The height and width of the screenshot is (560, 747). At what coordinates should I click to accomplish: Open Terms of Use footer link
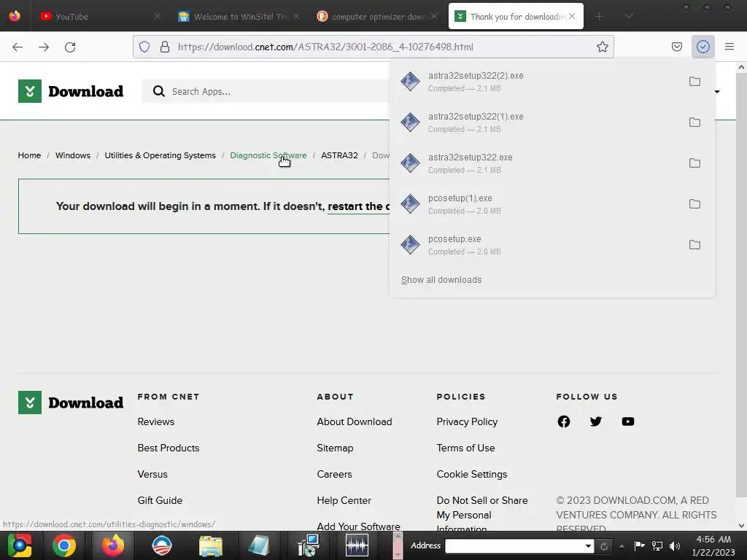[465, 448]
